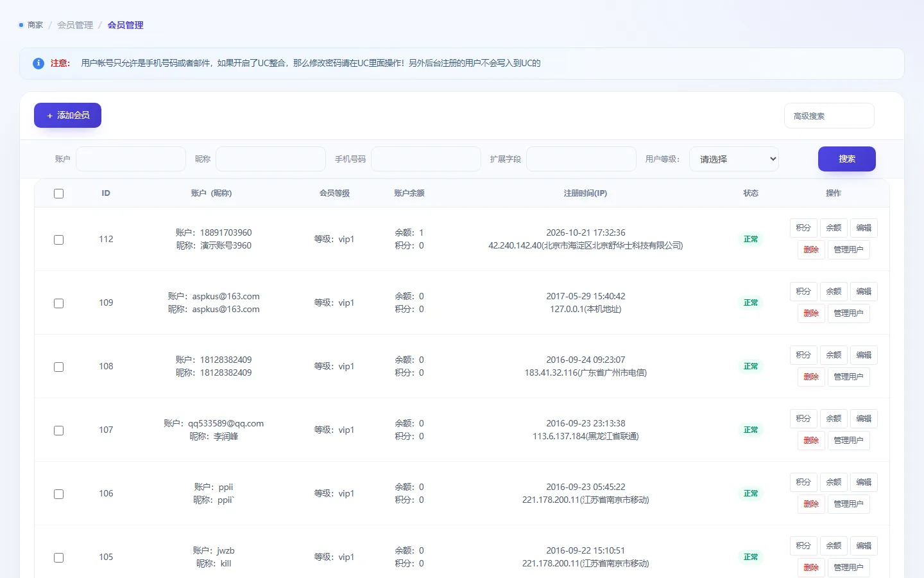Click into the 扩展字段 input

(x=581, y=159)
